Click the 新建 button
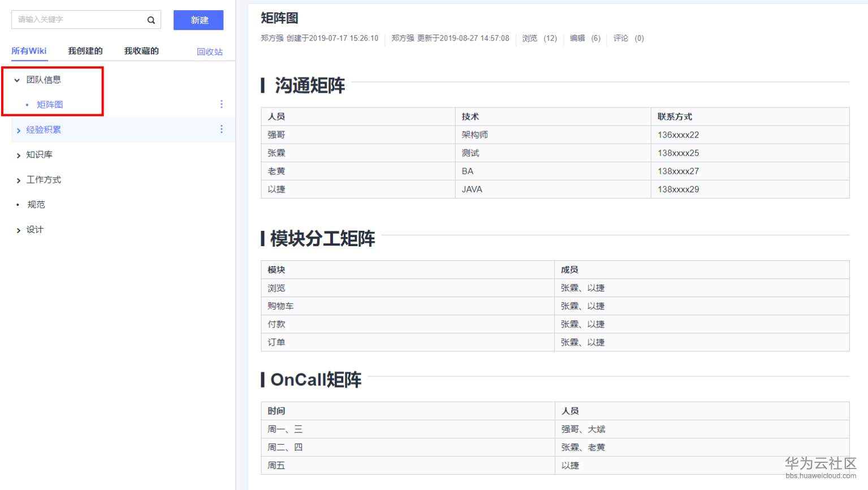Screen dimensions: 868x490 point(198,20)
